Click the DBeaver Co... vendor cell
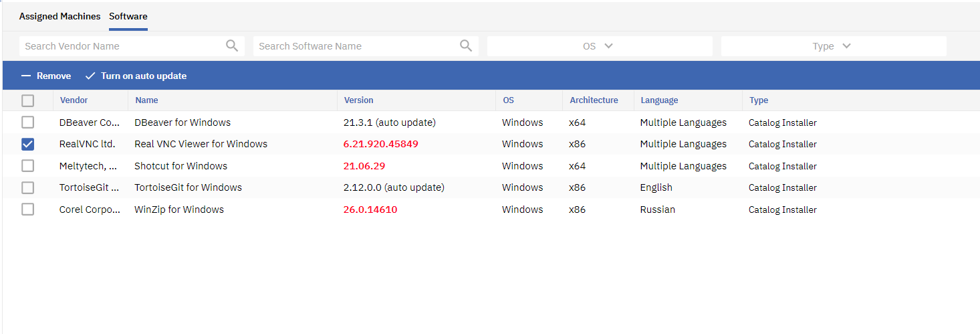 90,122
